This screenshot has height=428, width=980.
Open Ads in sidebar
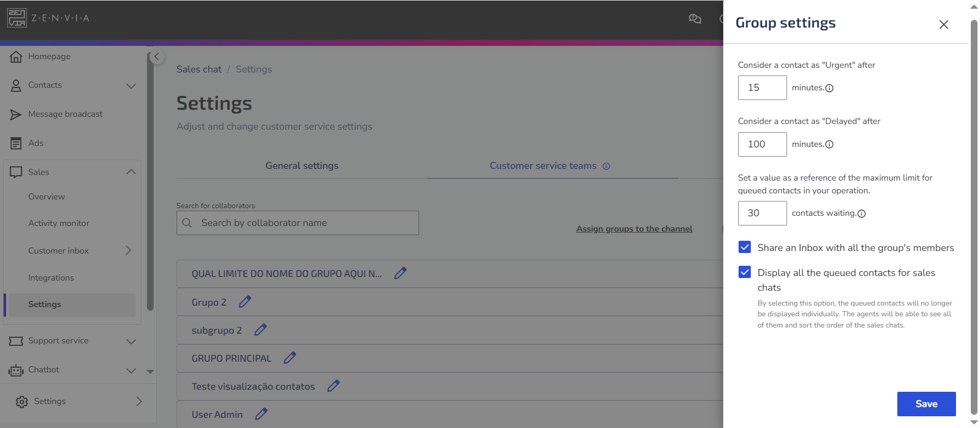(x=36, y=143)
